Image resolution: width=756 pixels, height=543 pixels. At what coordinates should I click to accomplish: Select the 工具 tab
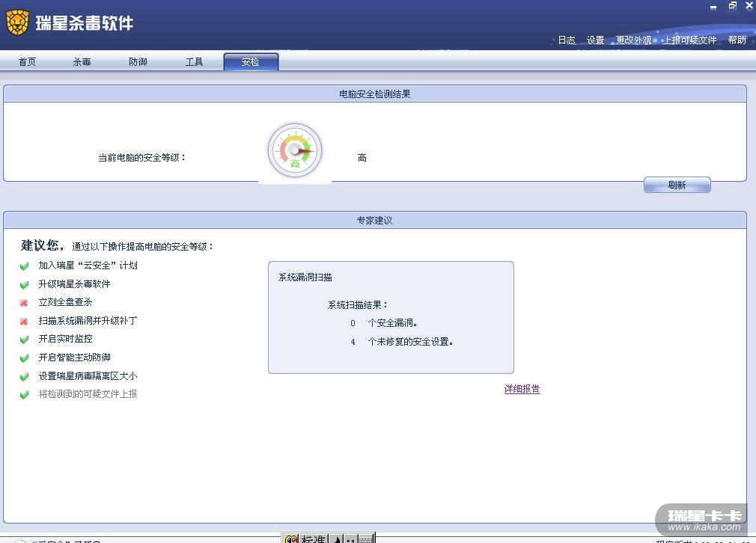[195, 61]
